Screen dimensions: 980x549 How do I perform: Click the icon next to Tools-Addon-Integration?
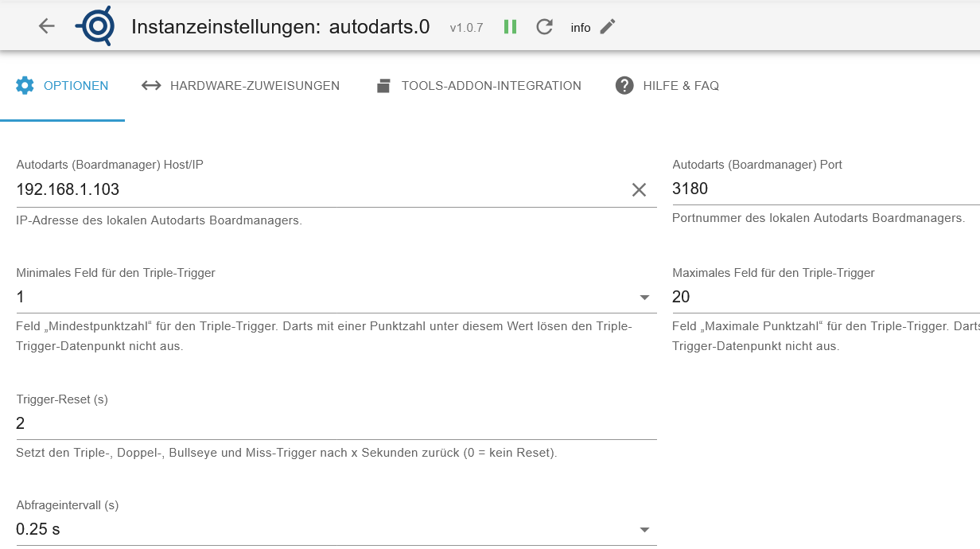point(385,85)
